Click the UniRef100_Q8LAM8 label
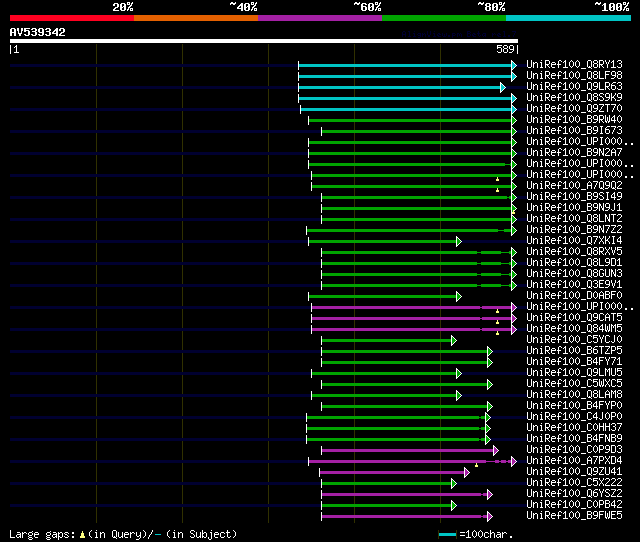 coord(574,395)
